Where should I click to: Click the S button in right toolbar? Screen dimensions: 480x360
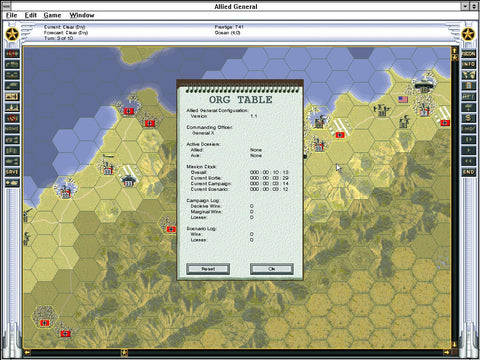(468, 118)
